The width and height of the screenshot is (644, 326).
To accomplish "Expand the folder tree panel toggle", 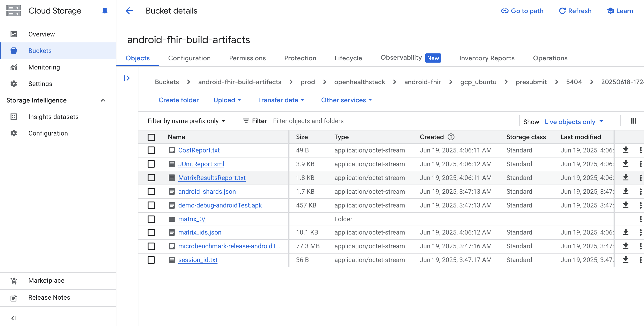I will coord(127,78).
